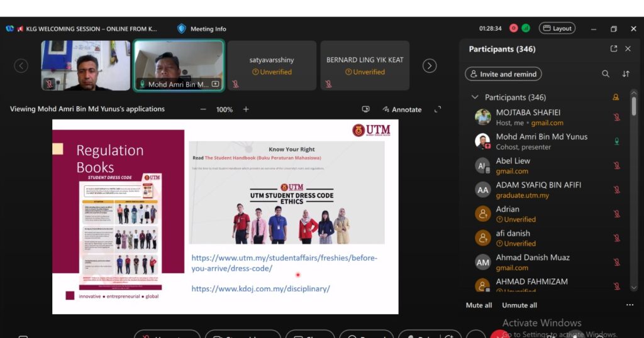This screenshot has width=644, height=338.
Task: Toggle MOJTABA SHAFIEI's microphone mute icon
Action: click(x=617, y=117)
